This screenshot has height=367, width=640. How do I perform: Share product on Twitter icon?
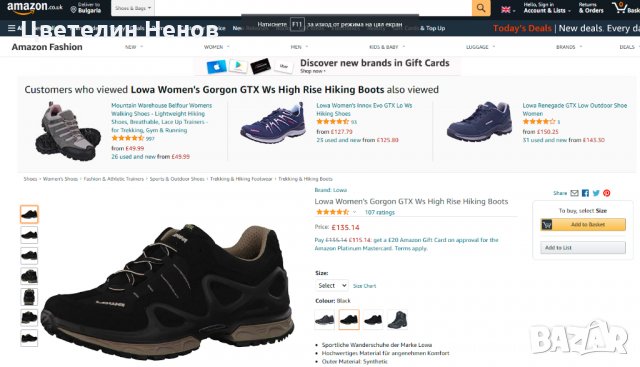(596, 193)
